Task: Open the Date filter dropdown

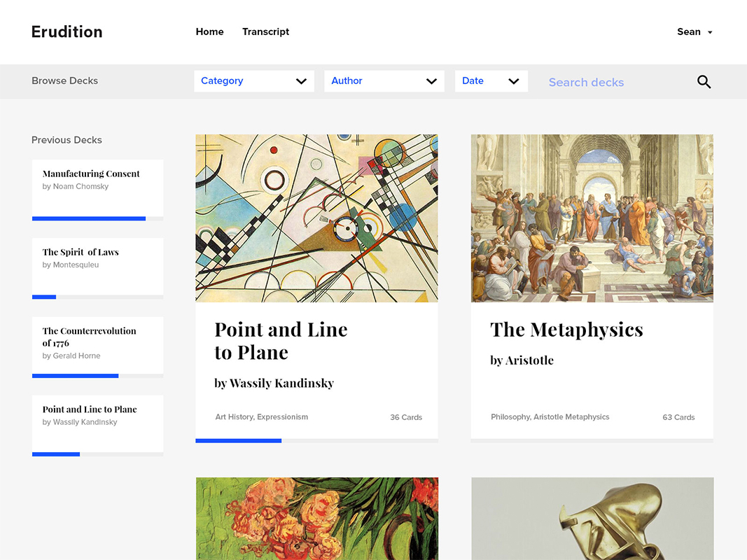Action: click(x=491, y=81)
